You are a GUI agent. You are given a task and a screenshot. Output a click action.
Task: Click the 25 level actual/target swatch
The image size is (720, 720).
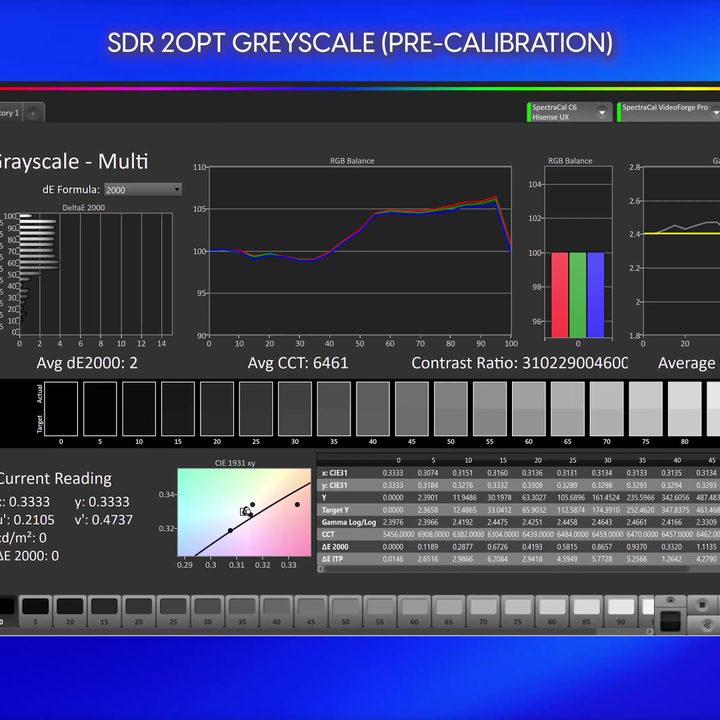coord(256,409)
